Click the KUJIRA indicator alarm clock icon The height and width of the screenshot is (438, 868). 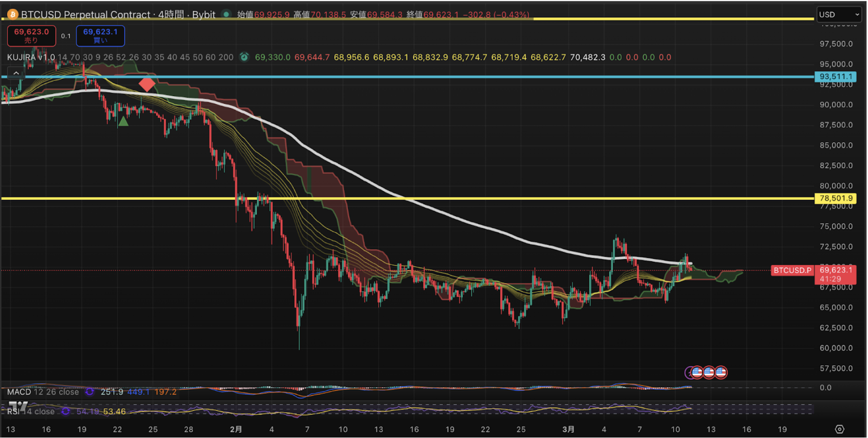[244, 57]
